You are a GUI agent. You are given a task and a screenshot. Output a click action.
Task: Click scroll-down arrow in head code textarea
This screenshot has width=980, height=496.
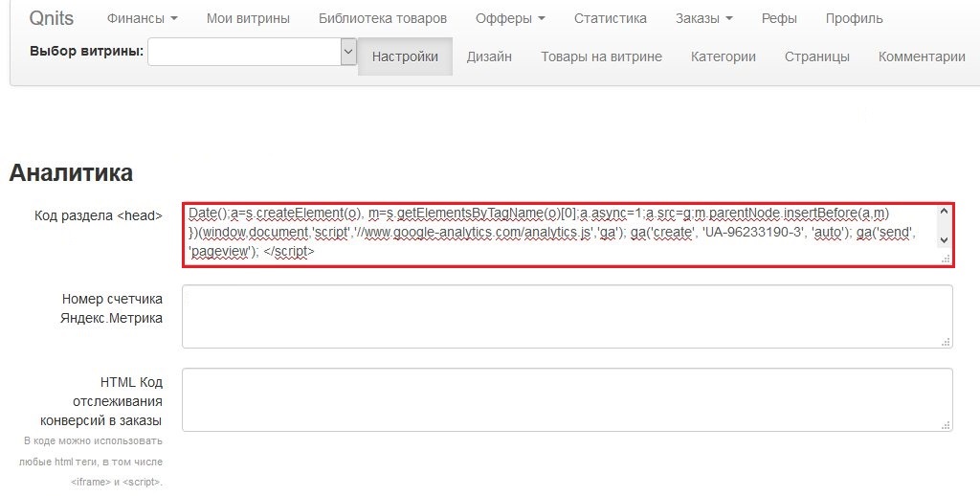[944, 239]
